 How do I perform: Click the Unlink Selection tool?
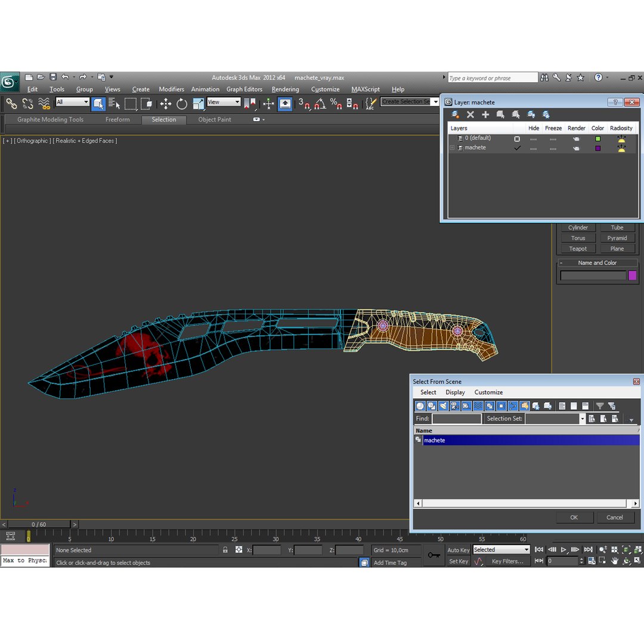(27, 104)
